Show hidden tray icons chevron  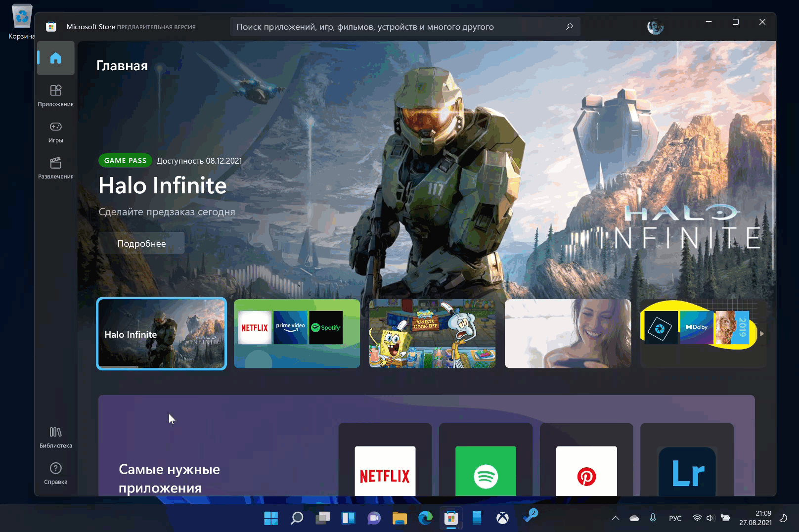click(616, 518)
